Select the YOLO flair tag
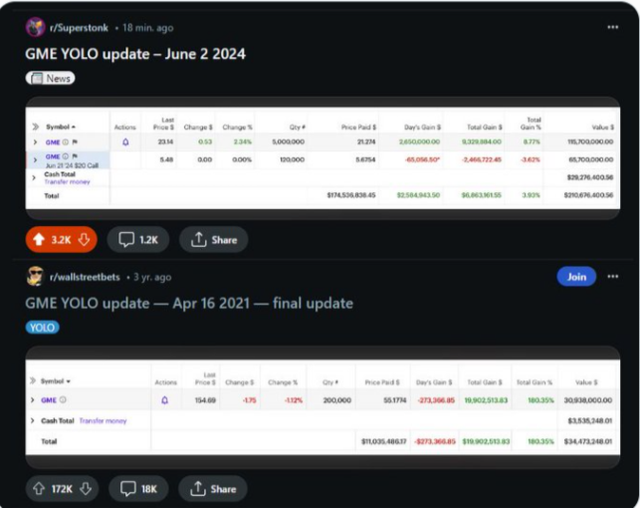 [42, 328]
